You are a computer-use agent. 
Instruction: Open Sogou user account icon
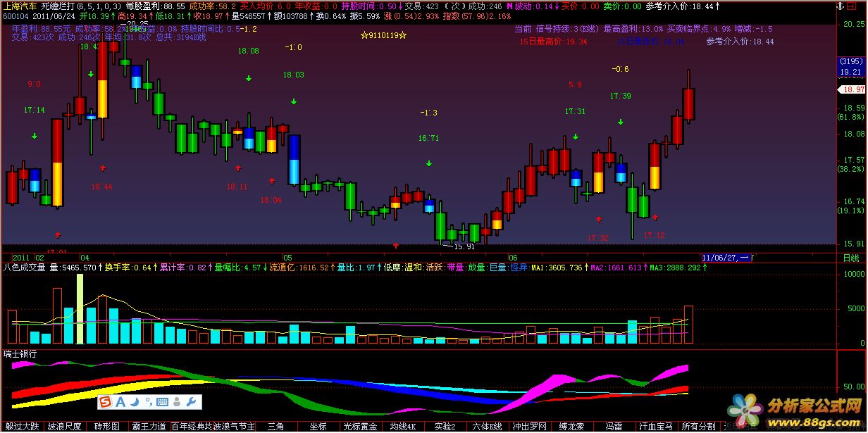(177, 402)
